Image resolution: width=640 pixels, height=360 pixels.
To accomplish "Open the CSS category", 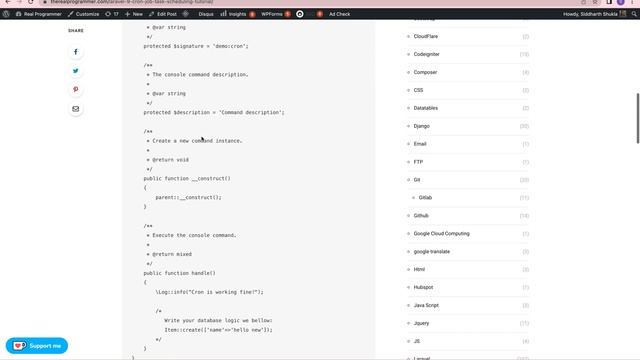I will 418,90.
